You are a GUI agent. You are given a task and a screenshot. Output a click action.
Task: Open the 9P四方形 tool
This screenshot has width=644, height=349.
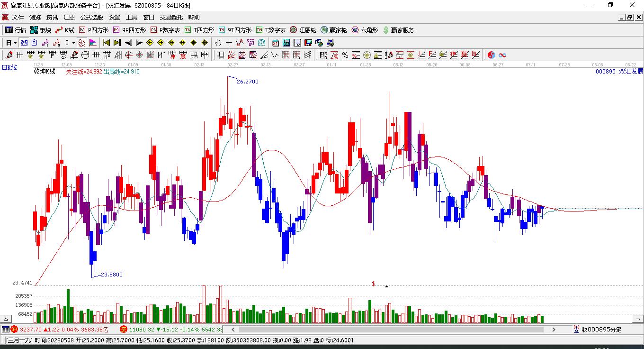129,30
